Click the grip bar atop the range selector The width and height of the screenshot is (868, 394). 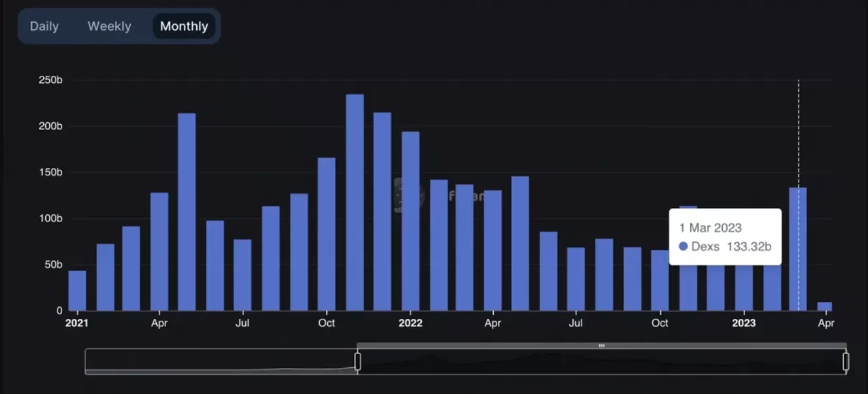[x=601, y=345]
